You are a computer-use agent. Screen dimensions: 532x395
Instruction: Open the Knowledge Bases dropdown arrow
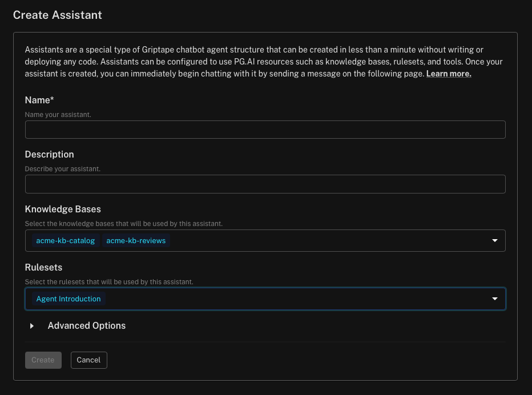pyautogui.click(x=494, y=241)
